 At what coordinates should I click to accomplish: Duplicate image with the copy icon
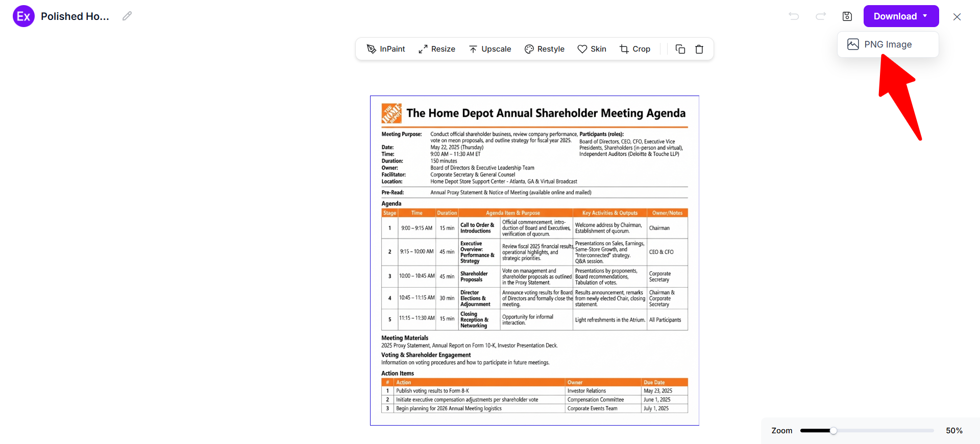tap(680, 49)
